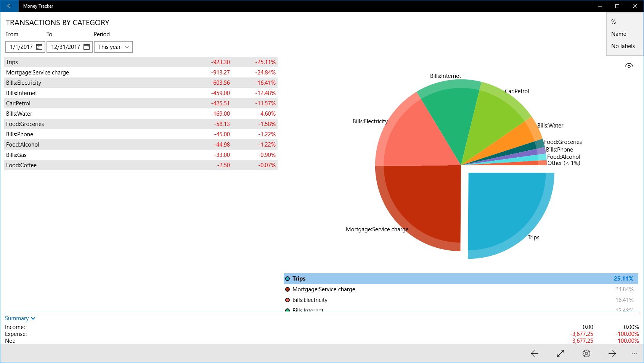The height and width of the screenshot is (363, 644).
Task: Click the Food:Groceries chart label
Action: click(x=563, y=142)
